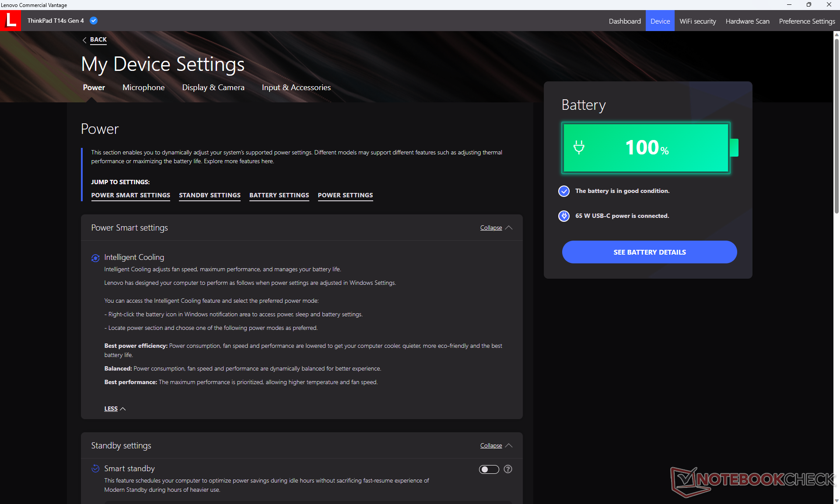
Task: Open the Dashboard tab
Action: [624, 21]
